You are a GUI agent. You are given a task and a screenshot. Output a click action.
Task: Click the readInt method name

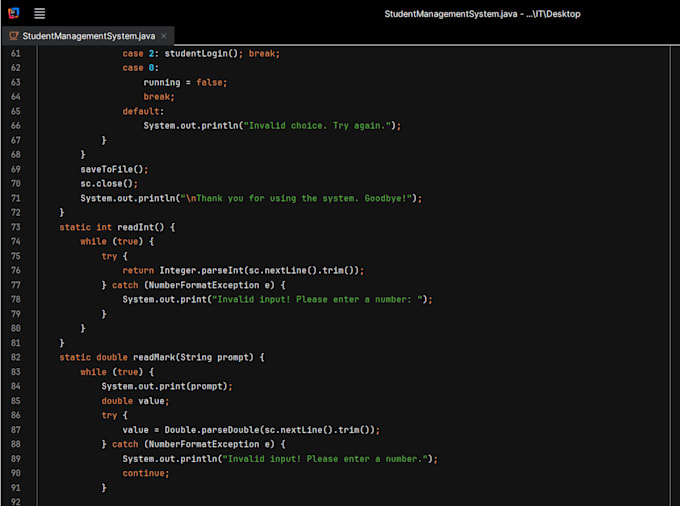(136, 227)
